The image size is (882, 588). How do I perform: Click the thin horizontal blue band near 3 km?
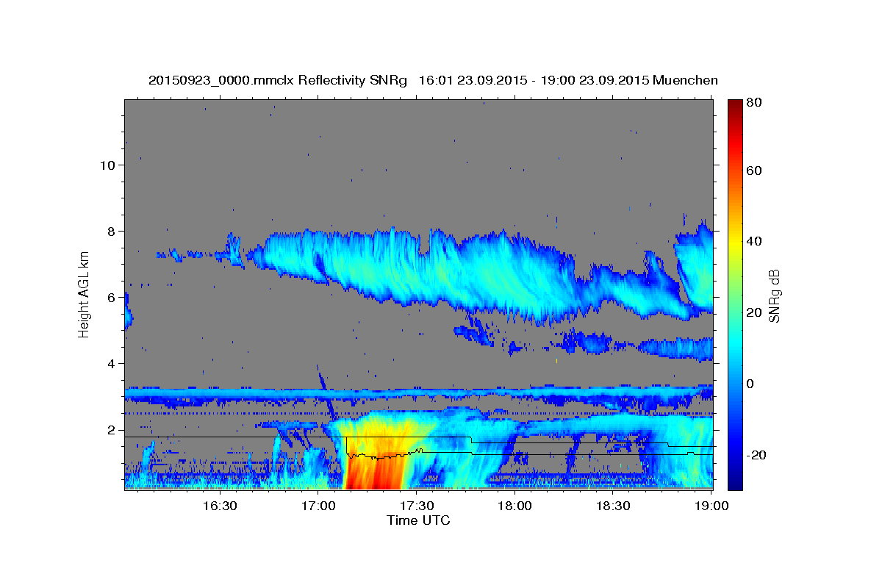click(x=419, y=395)
